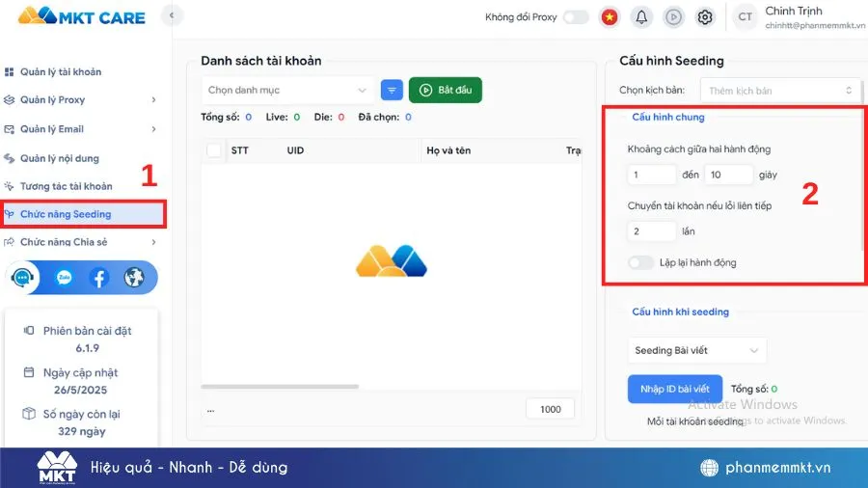
Task: Click the maximum delay field showing 10
Action: [x=728, y=175]
